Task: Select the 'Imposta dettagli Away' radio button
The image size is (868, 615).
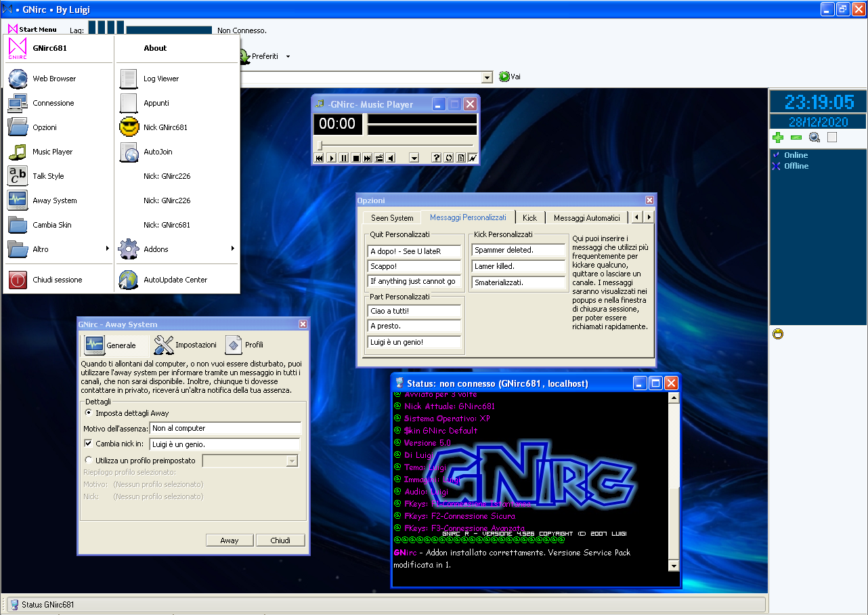Action: click(x=89, y=412)
